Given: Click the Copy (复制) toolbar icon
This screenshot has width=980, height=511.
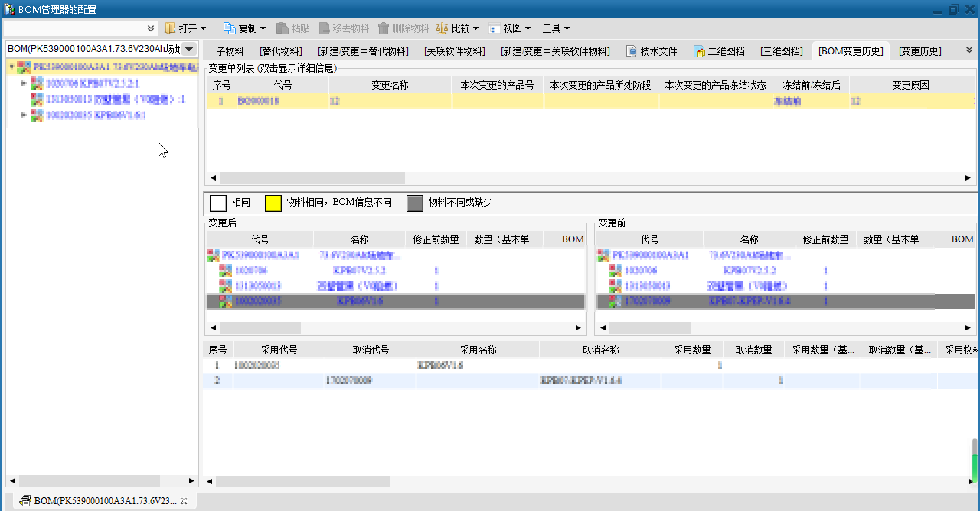Looking at the screenshot, I should [229, 28].
